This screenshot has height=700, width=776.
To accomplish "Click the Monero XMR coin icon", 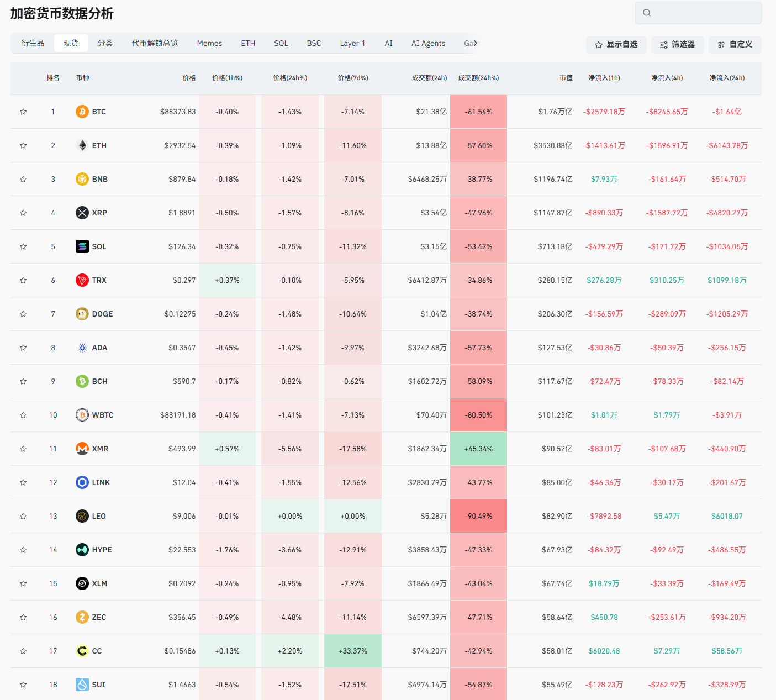I will [x=82, y=449].
